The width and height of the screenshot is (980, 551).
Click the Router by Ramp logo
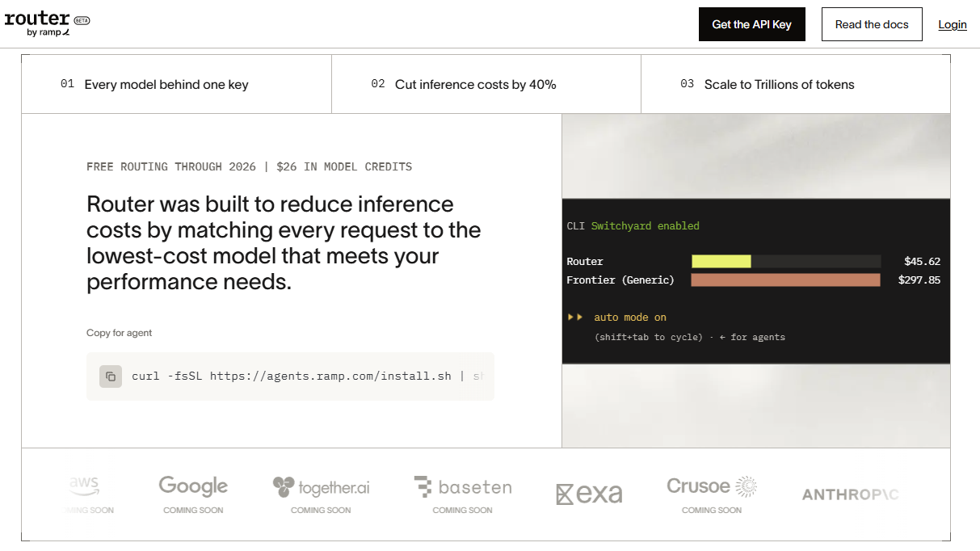coord(47,24)
